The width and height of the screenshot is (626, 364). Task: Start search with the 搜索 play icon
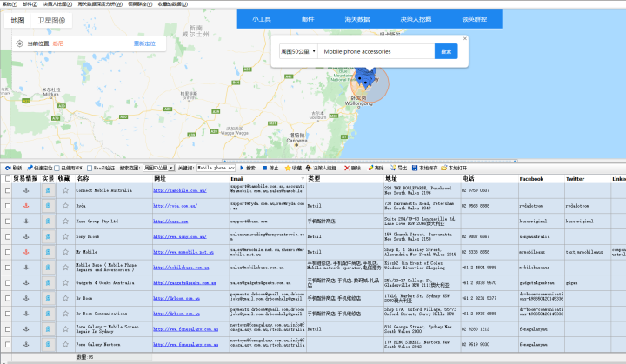pyautogui.click(x=242, y=168)
